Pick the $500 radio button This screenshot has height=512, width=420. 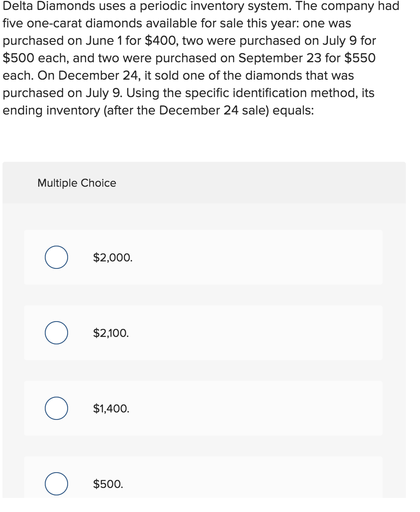[56, 484]
